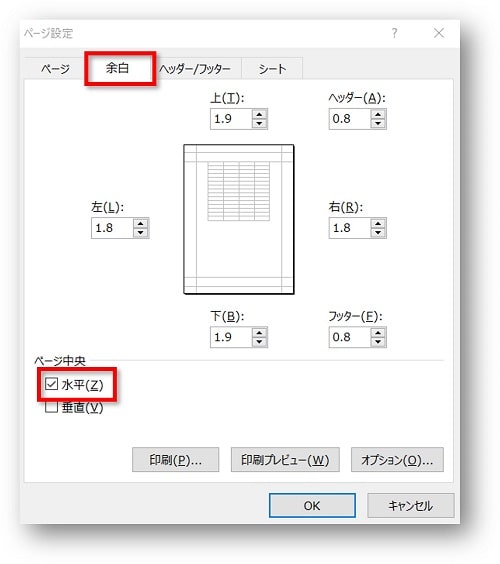Click the 印刷(P)... button
500x564 pixels.
click(176, 459)
